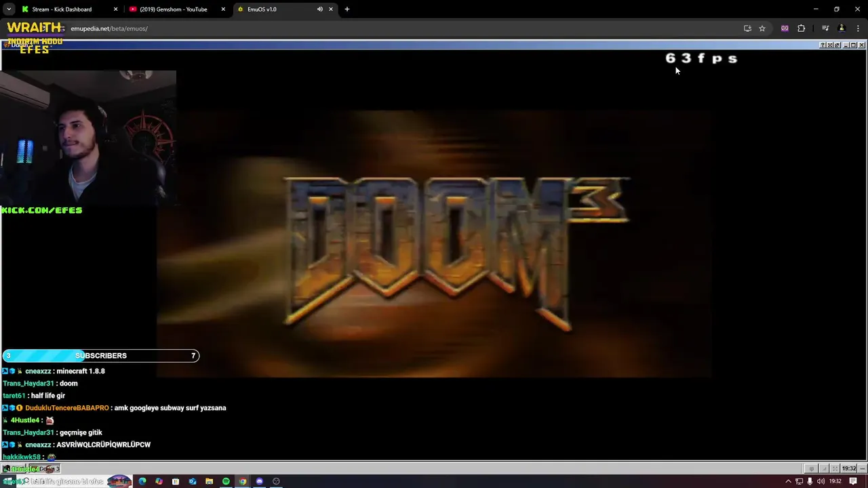Open the OBS icon in Windows taskbar
The height and width of the screenshot is (488, 868).
tap(276, 481)
